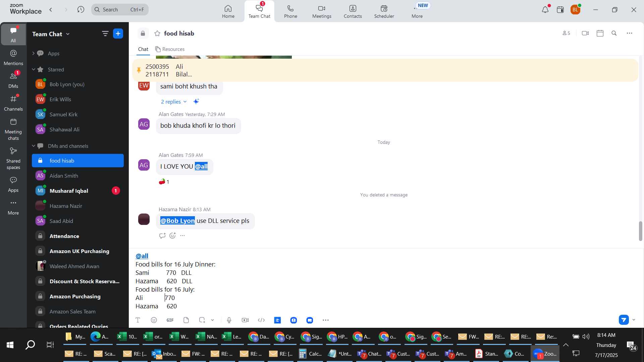Search within the food hisab chat
Screen dimensions: 644x362
(614, 33)
